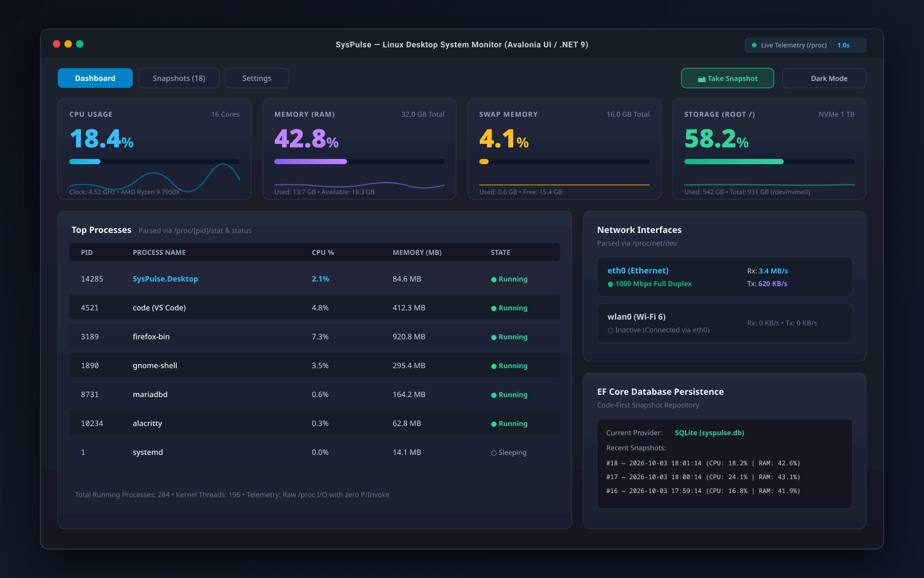Screen dimensions: 924x578
Task: Click the 42.8% memory value
Action: [x=307, y=139]
